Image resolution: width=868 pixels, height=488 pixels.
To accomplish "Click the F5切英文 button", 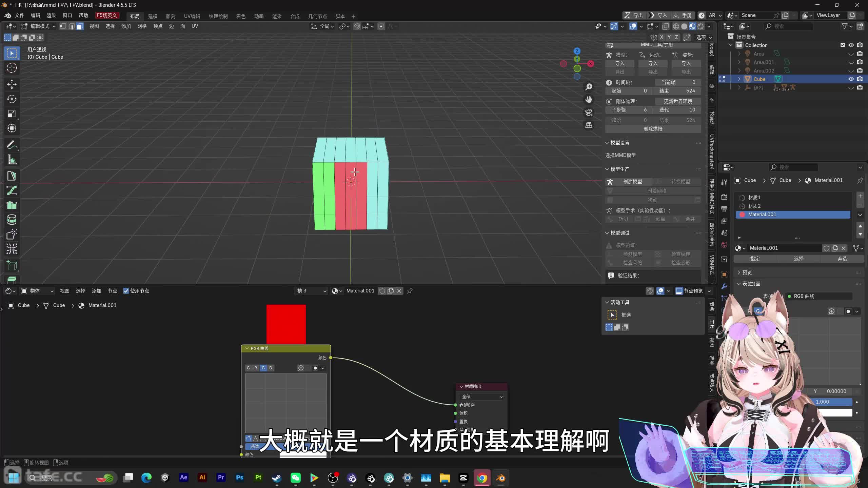I will pos(107,15).
